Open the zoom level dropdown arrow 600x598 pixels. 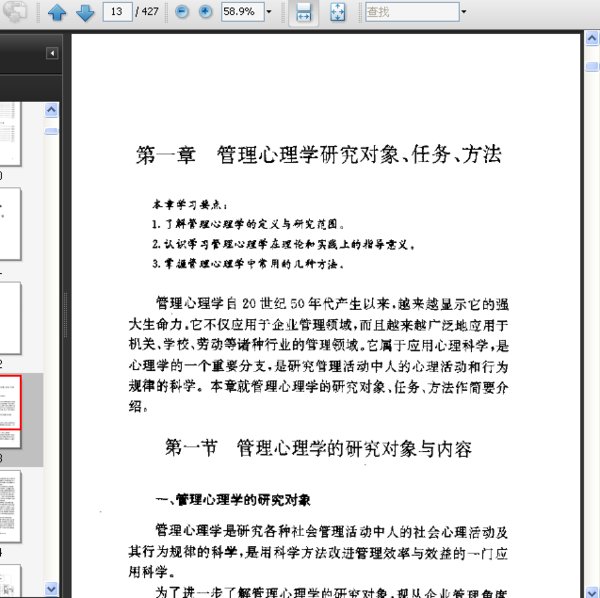[x=269, y=11]
